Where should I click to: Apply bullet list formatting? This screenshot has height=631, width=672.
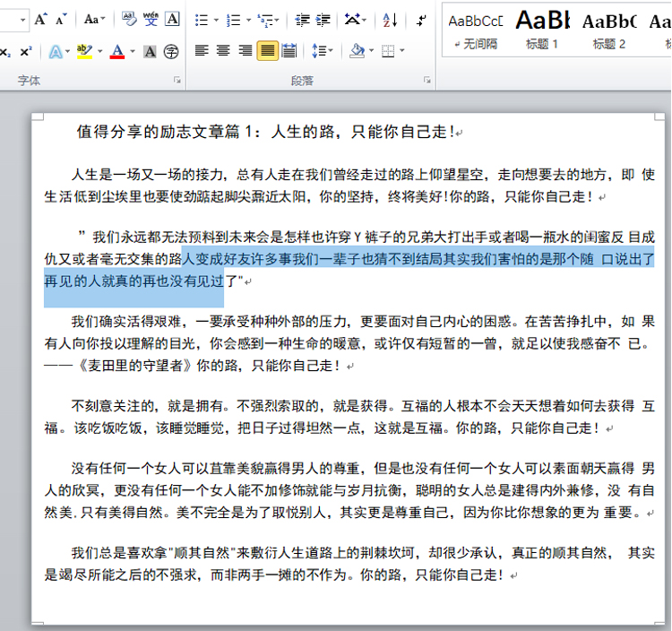coord(201,20)
